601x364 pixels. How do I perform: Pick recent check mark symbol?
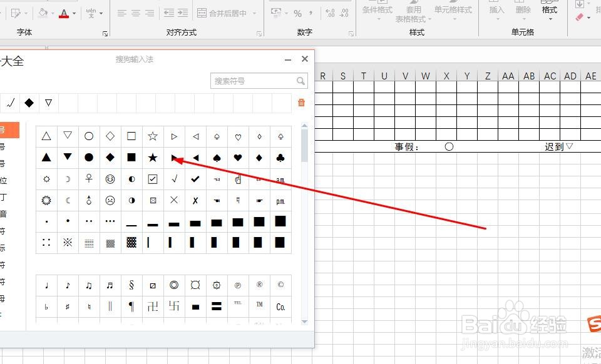coord(11,103)
